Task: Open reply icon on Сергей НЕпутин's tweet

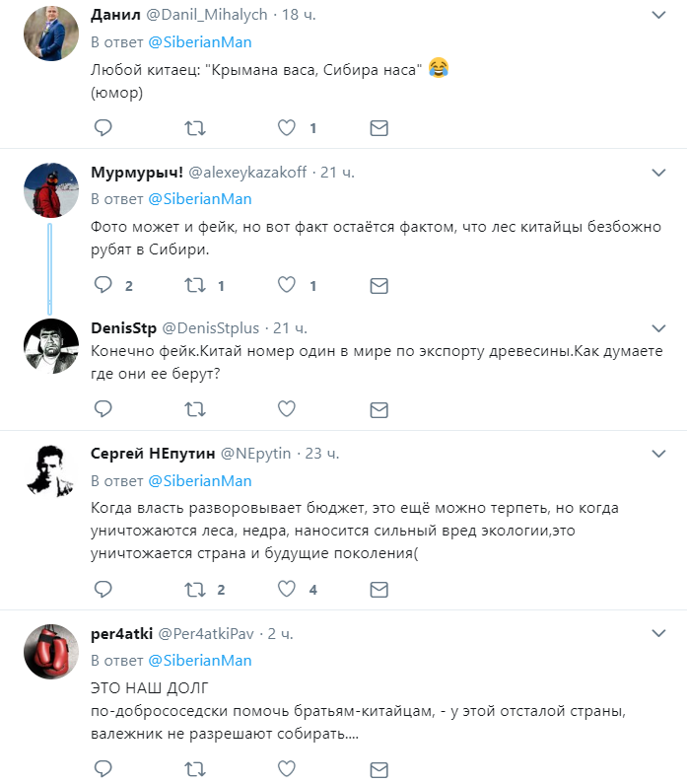Action: point(103,589)
